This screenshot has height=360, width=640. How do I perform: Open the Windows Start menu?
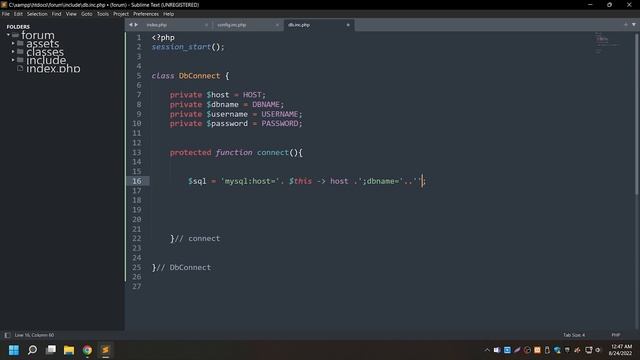click(14, 350)
